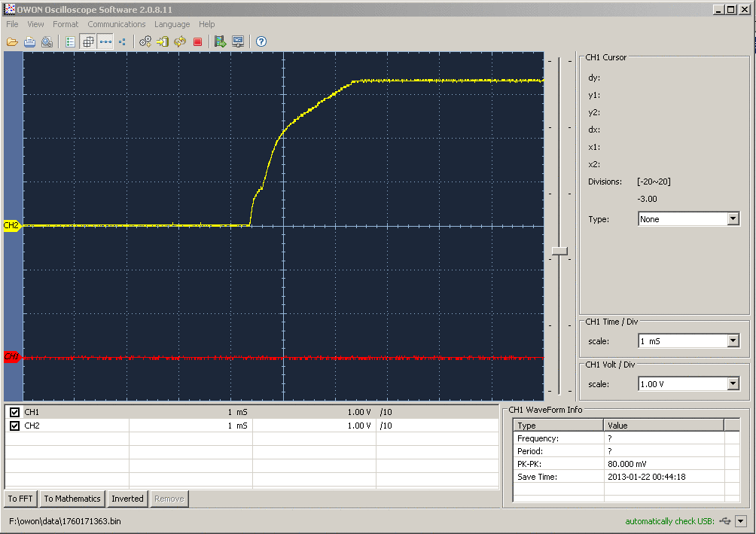Uncheck the CH2 checkbox in channel list
The image size is (756, 534).
(x=14, y=426)
